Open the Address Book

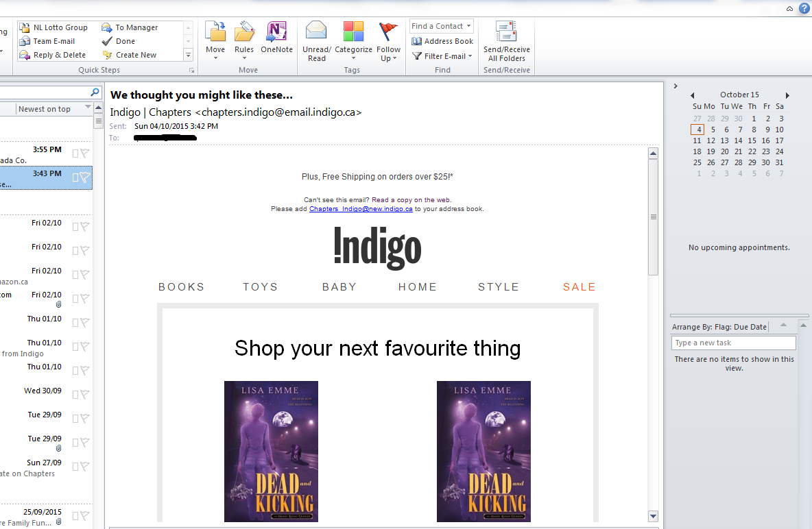pos(442,41)
